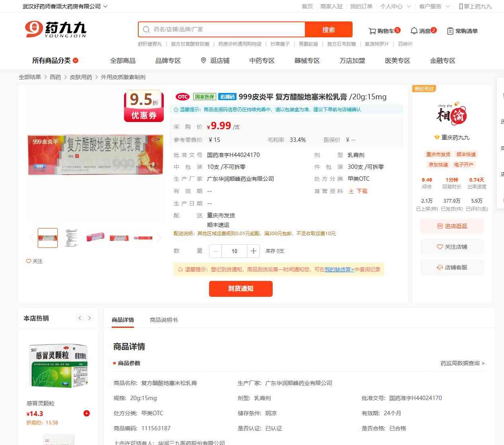Click the search input field
This screenshot has width=504, height=445.
pyautogui.click(x=222, y=29)
